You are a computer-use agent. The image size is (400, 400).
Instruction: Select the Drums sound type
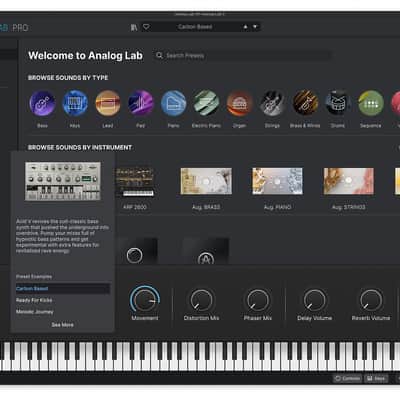(338, 103)
